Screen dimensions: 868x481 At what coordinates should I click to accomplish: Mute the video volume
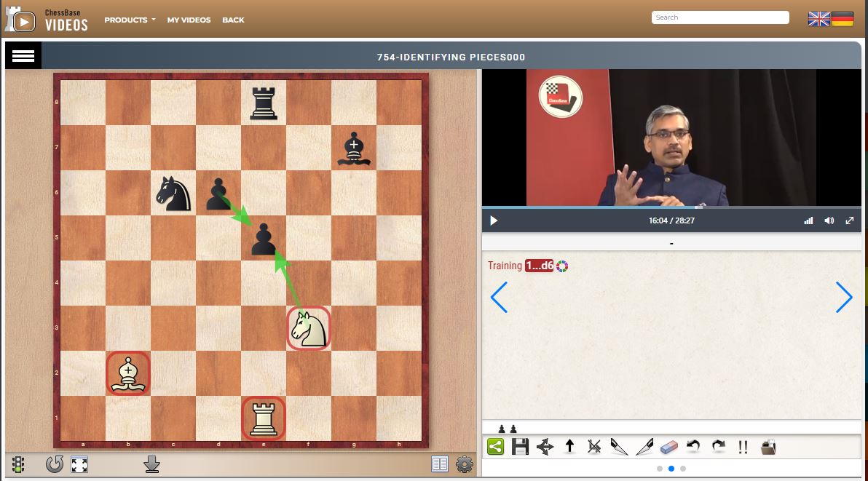point(829,220)
